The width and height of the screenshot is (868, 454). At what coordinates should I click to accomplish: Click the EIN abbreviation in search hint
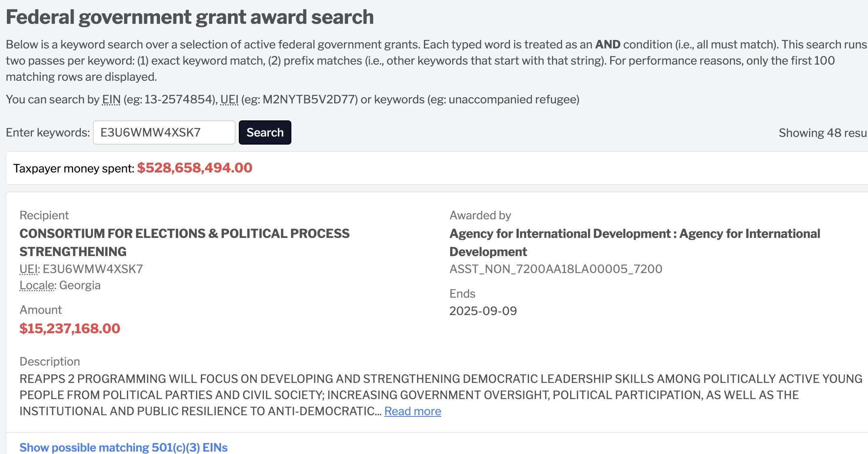[x=111, y=99]
